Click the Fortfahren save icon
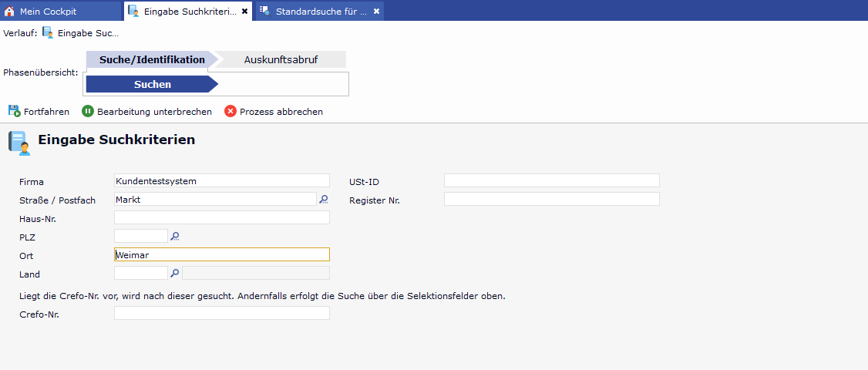The image size is (868, 370). 14,111
